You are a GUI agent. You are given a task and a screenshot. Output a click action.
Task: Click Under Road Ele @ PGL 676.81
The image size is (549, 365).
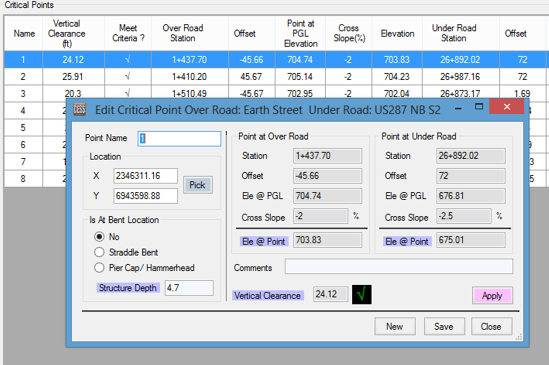click(x=471, y=196)
